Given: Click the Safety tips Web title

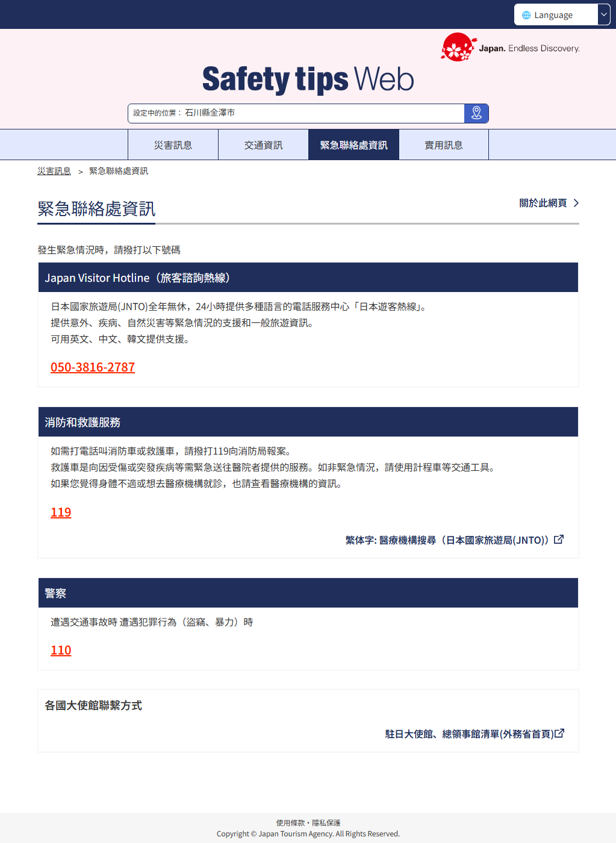Looking at the screenshot, I should coord(308,79).
